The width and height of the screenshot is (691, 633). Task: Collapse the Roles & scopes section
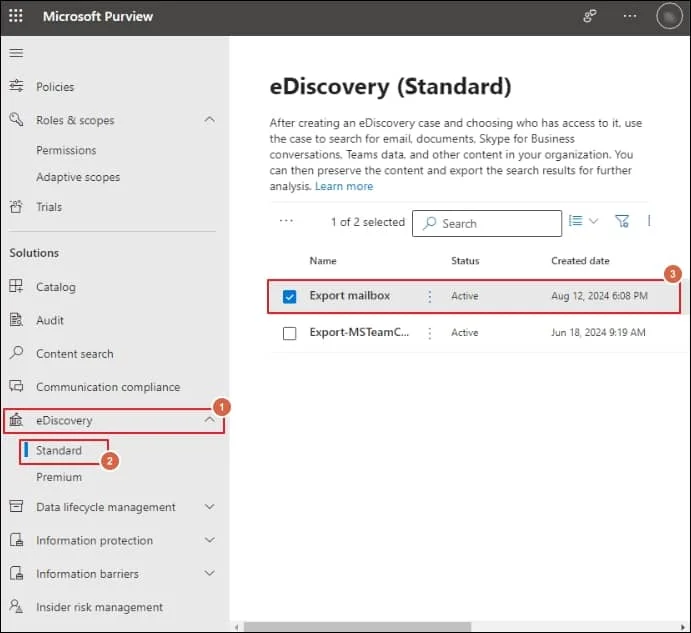coord(210,119)
